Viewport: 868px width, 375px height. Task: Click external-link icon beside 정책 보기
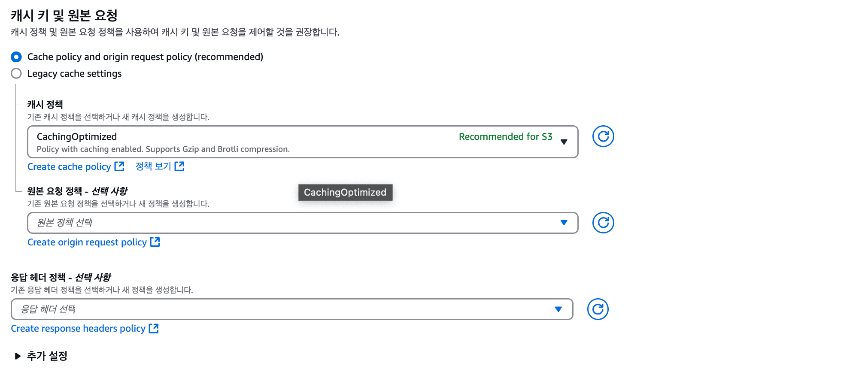[x=179, y=166]
